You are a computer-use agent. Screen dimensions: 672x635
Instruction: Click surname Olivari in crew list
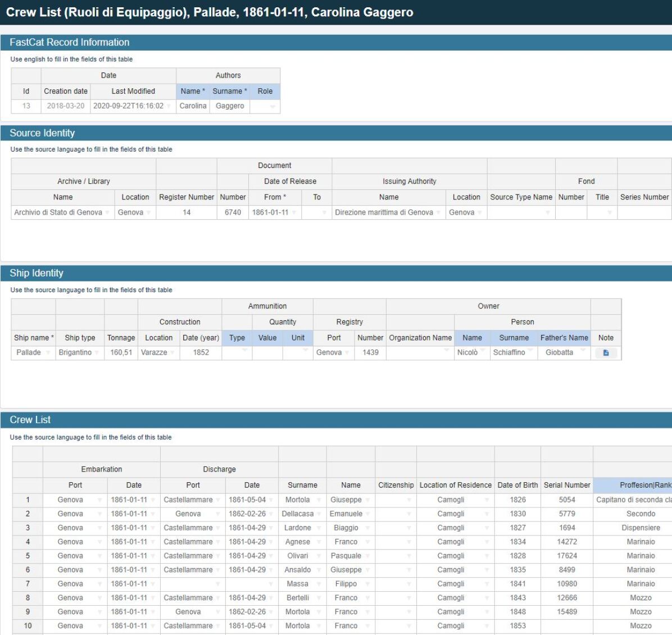coord(297,556)
